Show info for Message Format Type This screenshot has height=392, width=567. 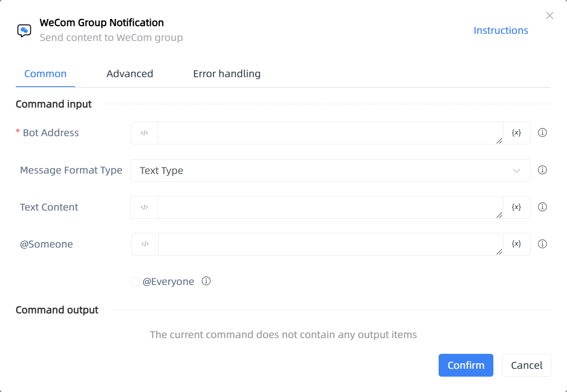[x=543, y=170]
